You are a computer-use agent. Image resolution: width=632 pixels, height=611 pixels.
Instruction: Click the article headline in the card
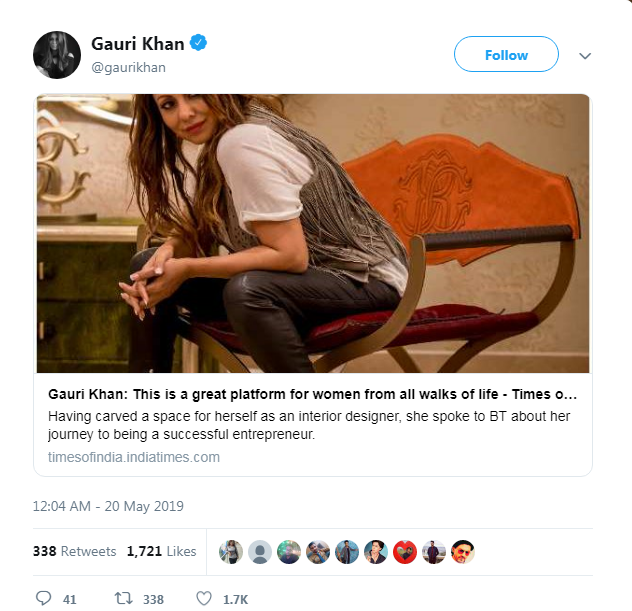[x=312, y=394]
